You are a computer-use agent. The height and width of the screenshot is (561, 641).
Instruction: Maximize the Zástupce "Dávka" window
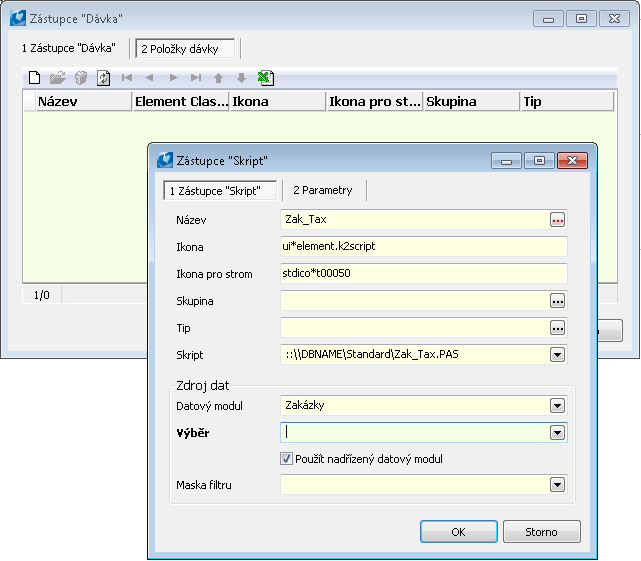coord(581,19)
